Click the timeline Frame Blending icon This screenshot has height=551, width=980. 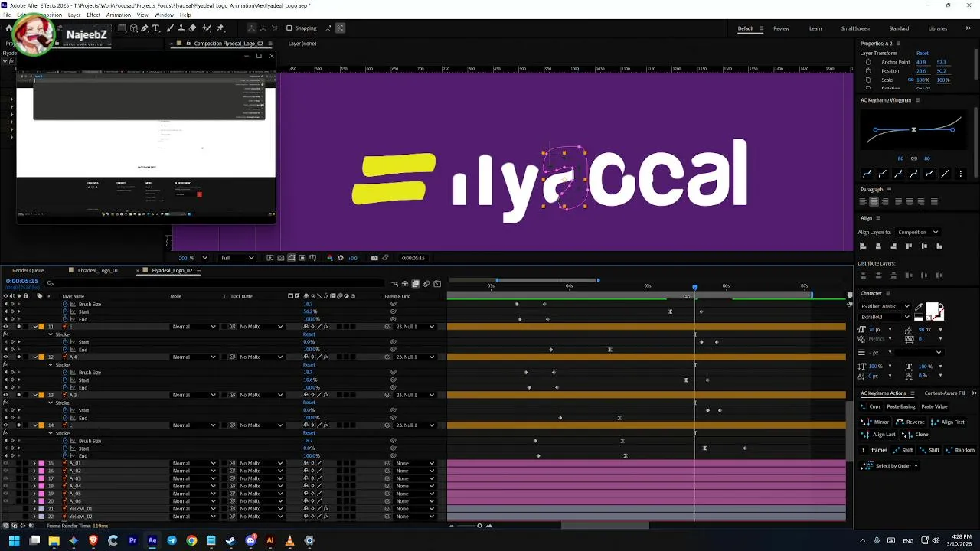(416, 284)
